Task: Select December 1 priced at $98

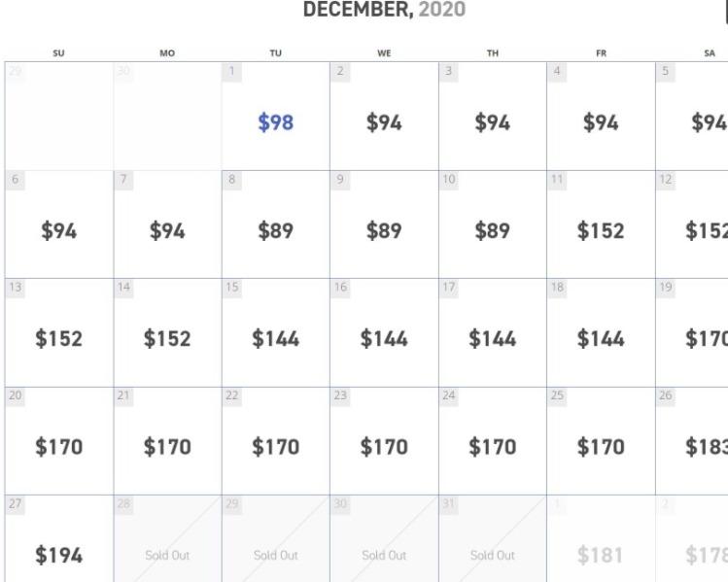Action: click(x=276, y=116)
